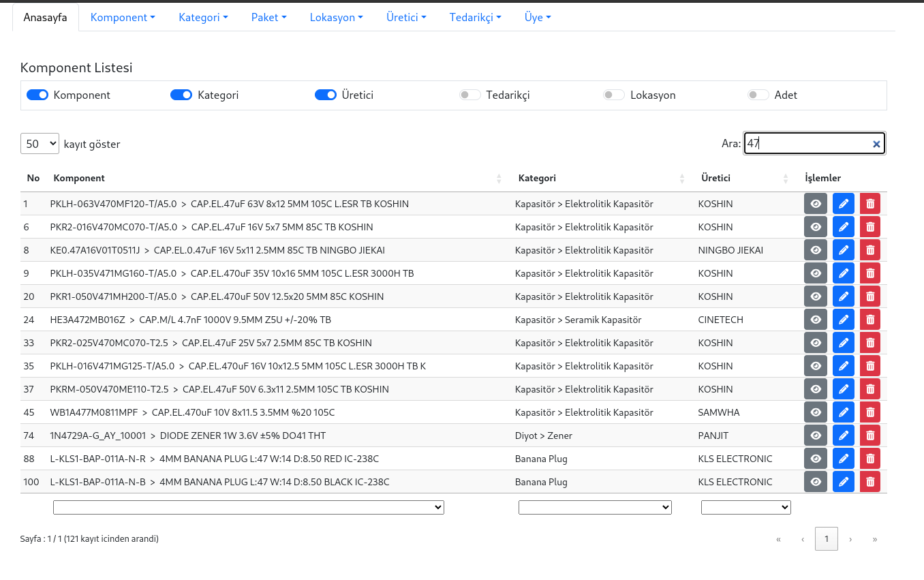Enable the Tedarikçi column switch
The height and width of the screenshot is (580, 924).
470,95
